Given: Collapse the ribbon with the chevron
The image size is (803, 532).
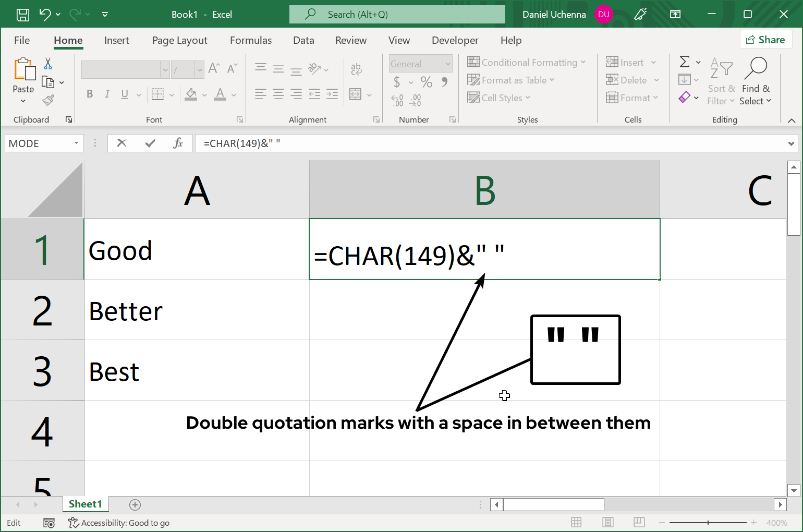Looking at the screenshot, I should pos(791,120).
